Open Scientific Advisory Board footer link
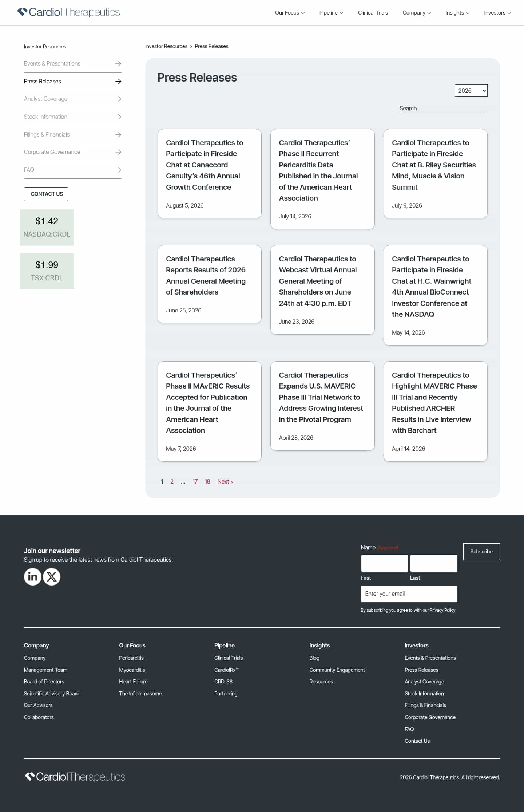This screenshot has width=524, height=812. (x=52, y=694)
